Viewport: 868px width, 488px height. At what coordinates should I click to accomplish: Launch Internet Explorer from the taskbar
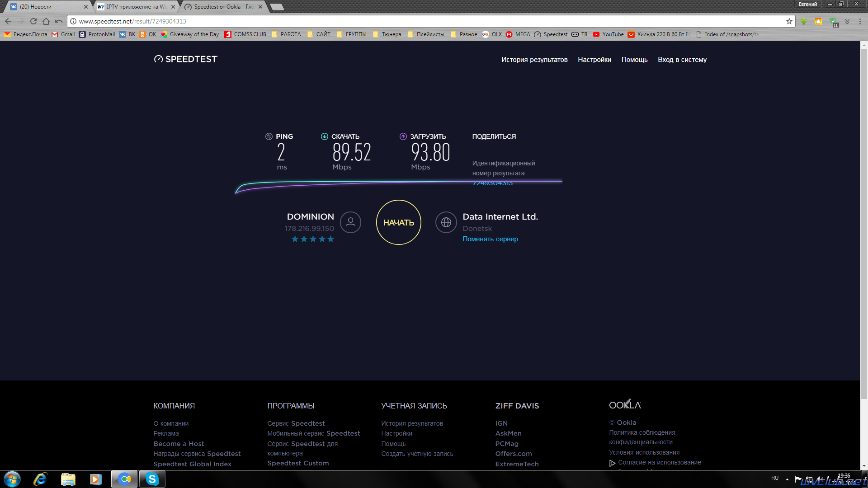tap(40, 479)
